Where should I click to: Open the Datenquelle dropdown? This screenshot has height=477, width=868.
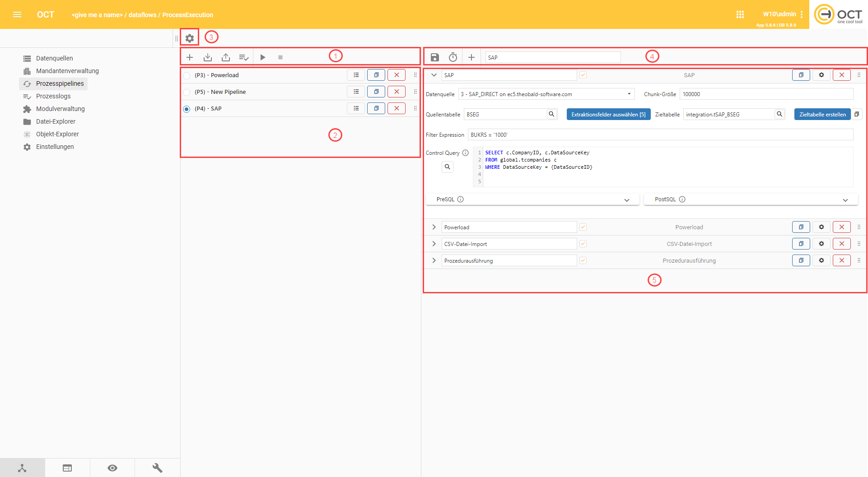(546, 94)
